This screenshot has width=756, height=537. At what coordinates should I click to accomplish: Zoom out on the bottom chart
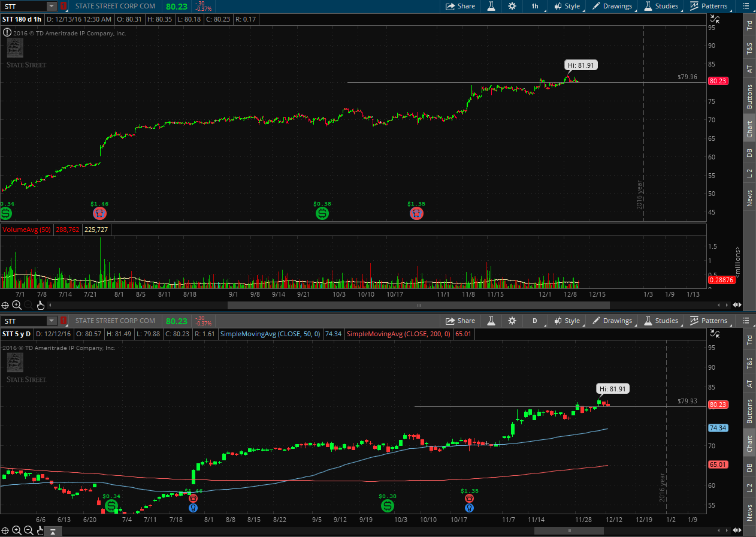[28, 530]
